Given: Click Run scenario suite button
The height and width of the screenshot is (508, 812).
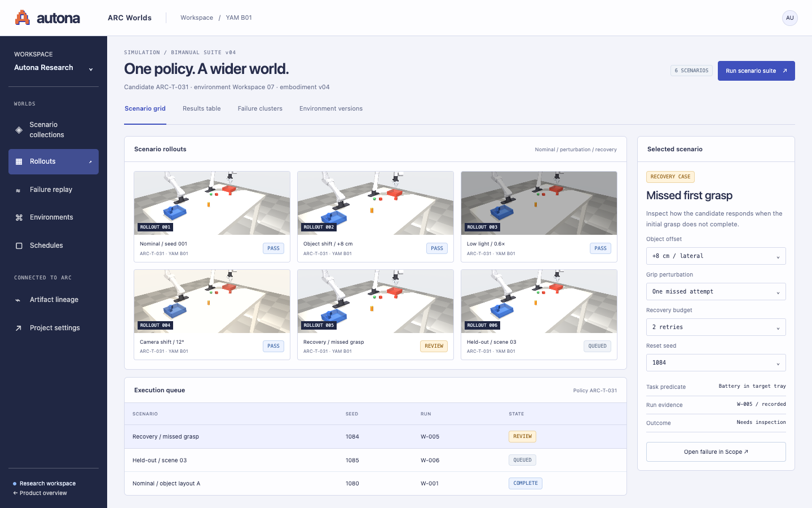Looking at the screenshot, I should click(x=756, y=71).
